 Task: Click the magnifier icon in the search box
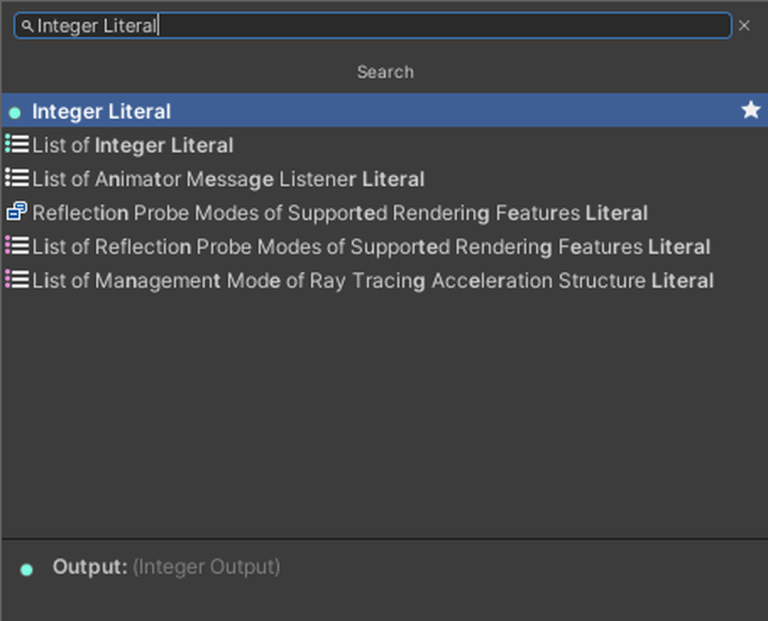point(27,26)
